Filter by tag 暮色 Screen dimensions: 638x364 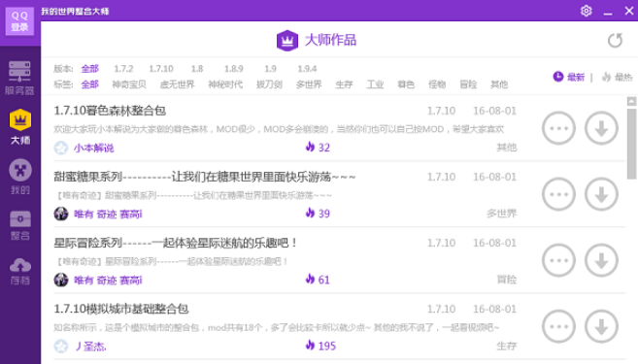coord(406,84)
